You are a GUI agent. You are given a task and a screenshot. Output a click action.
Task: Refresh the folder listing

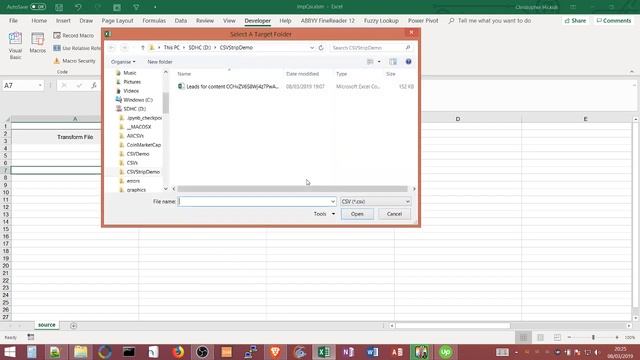321,48
